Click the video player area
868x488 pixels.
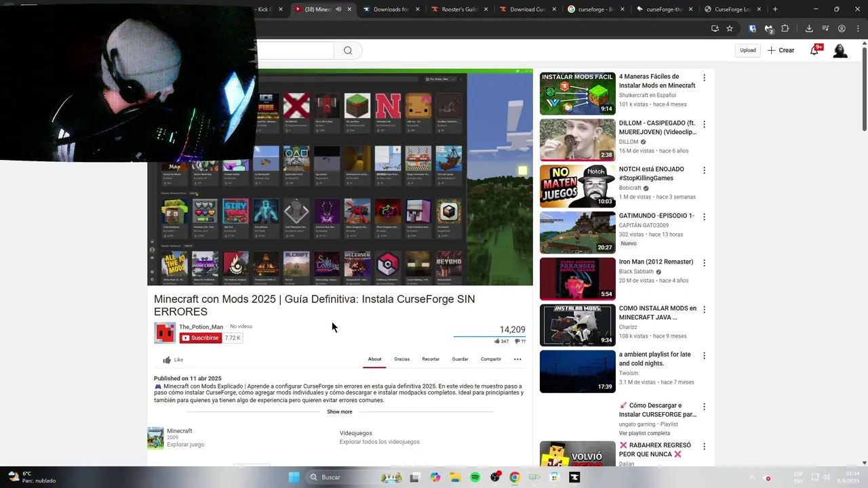tap(340, 177)
